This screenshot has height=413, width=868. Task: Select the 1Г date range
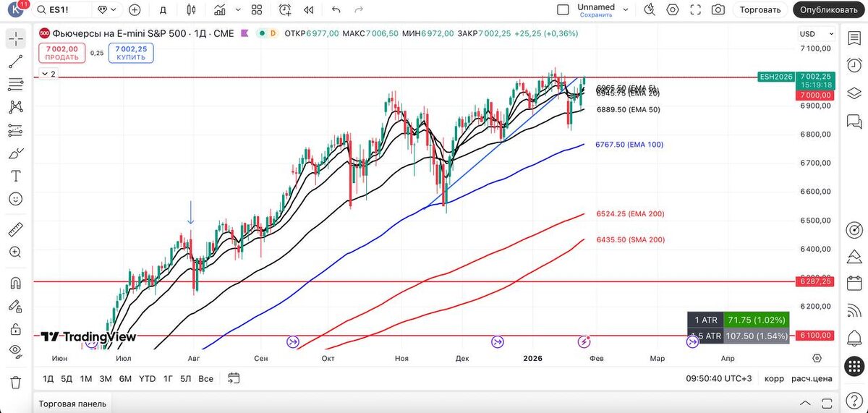click(x=168, y=378)
